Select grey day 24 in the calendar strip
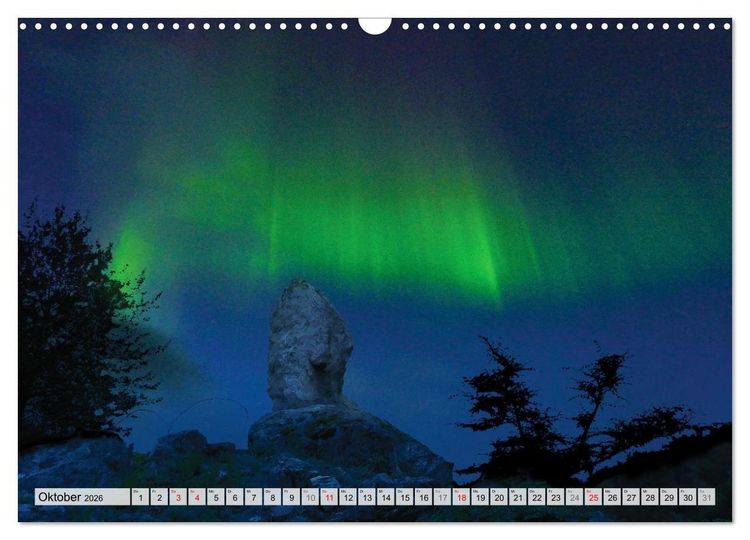Image resolution: width=750 pixels, height=540 pixels. coord(575,496)
